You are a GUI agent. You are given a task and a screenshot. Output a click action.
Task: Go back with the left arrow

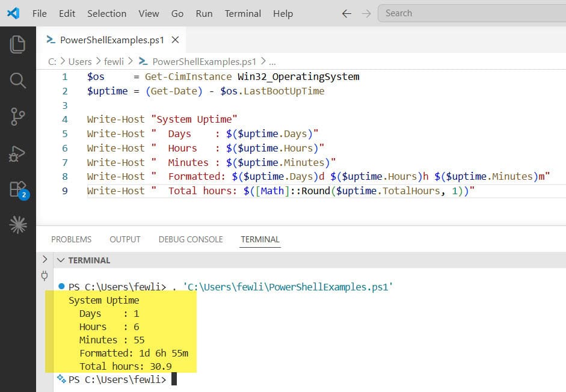[x=346, y=14]
